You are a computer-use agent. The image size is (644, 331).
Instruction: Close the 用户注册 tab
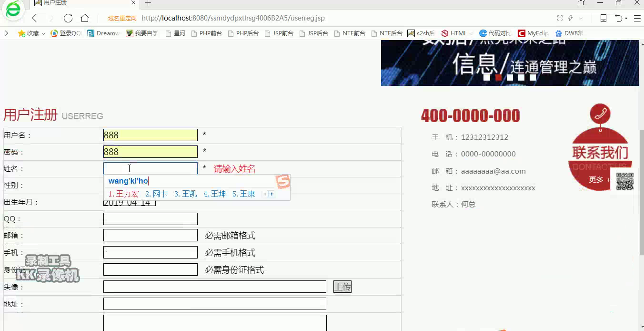(x=134, y=3)
